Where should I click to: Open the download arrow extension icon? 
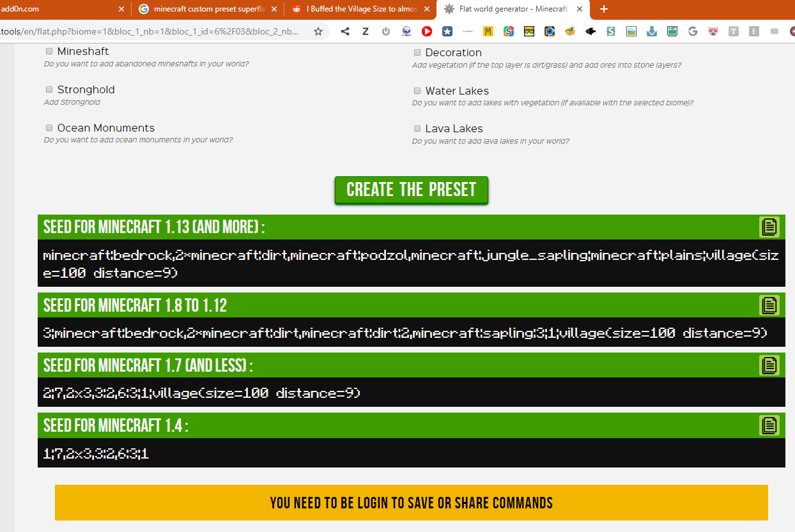point(652,31)
